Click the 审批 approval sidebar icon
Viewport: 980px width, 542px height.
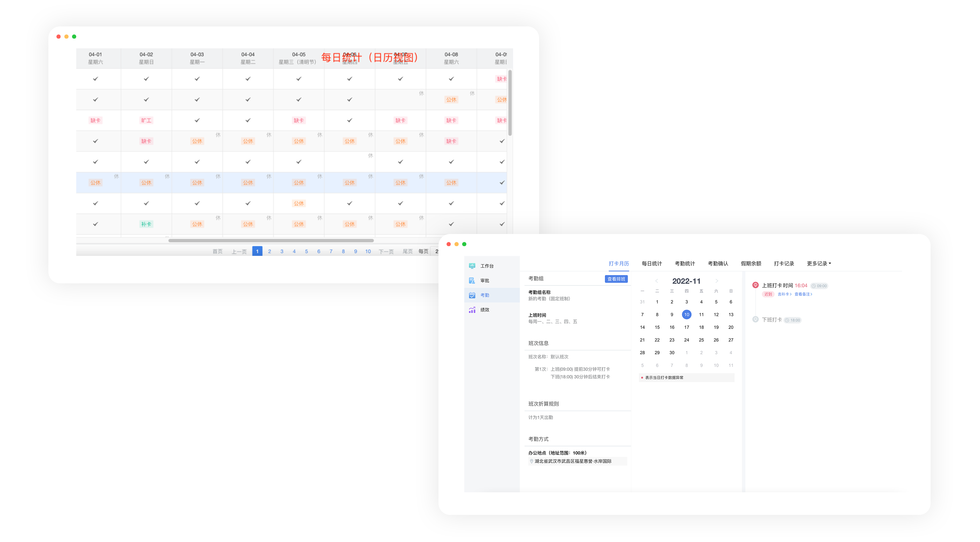(472, 281)
